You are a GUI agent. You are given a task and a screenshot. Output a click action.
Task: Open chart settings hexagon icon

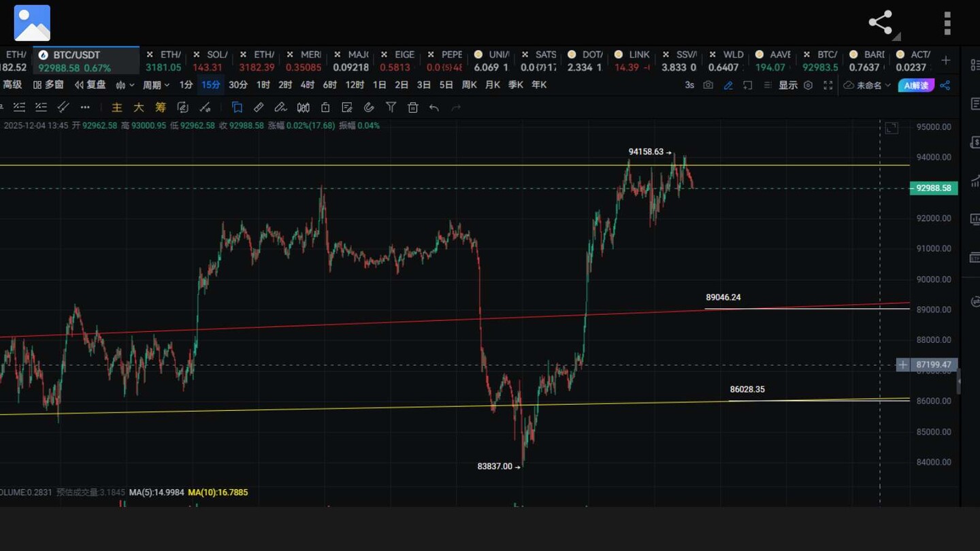(x=808, y=85)
